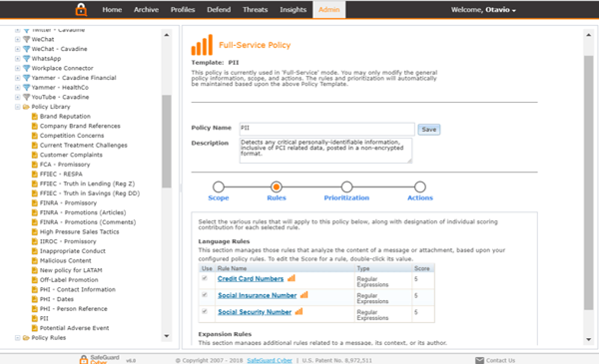This screenshot has width=599, height=364.
Task: Open the Credit Card Numbers rule link
Action: pos(251,278)
